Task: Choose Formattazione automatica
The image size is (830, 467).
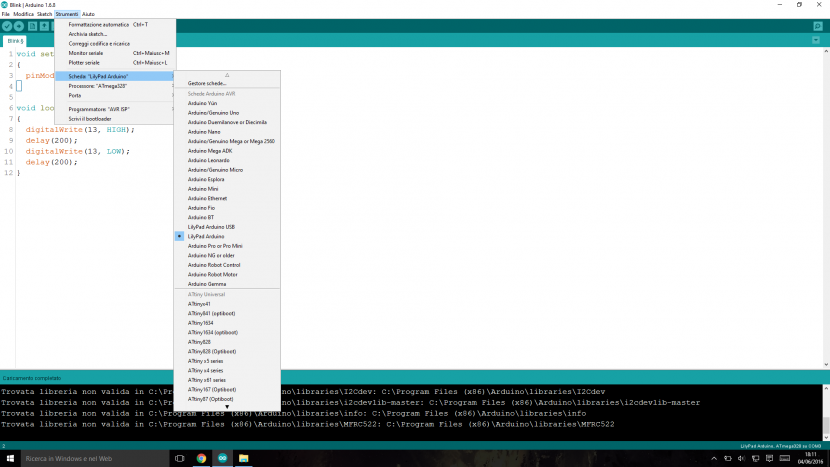Action: [x=115, y=24]
